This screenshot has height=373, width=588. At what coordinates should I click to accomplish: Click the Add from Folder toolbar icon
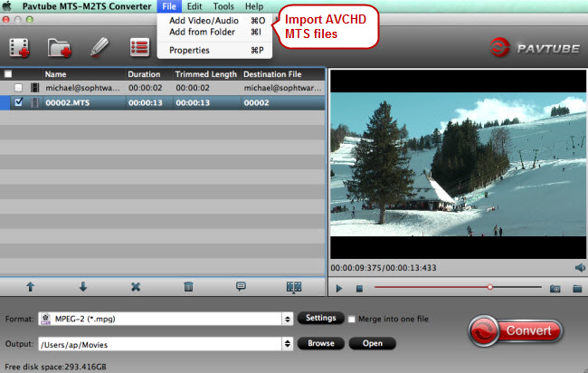[59, 48]
